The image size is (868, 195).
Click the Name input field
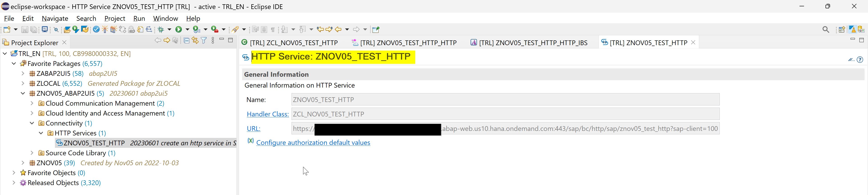(x=505, y=100)
